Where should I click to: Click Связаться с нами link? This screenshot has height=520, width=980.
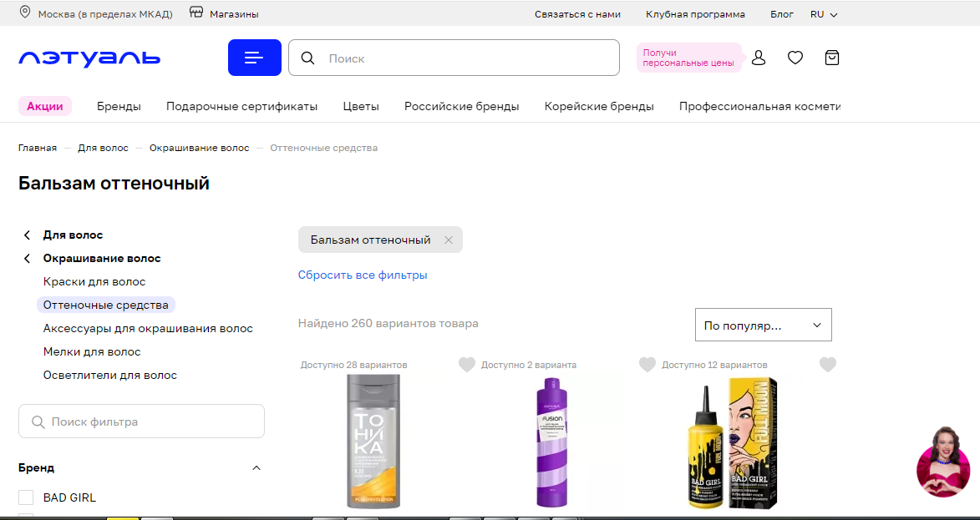point(577,13)
